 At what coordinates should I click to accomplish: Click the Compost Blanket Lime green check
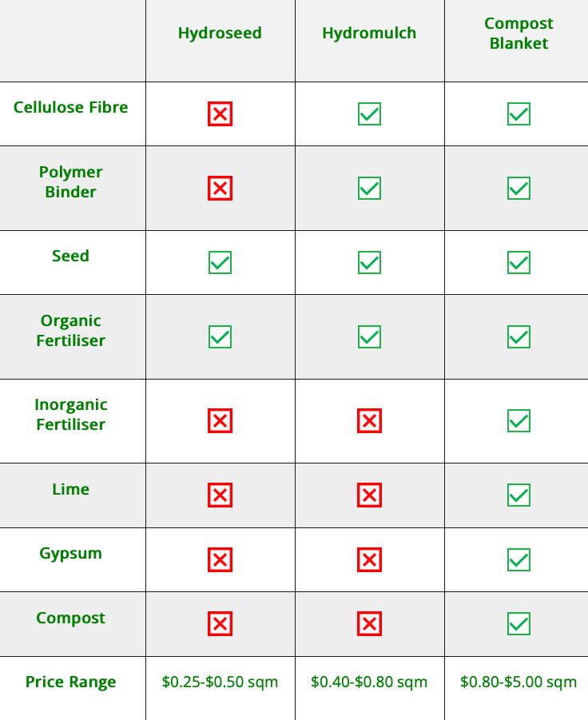tap(518, 495)
